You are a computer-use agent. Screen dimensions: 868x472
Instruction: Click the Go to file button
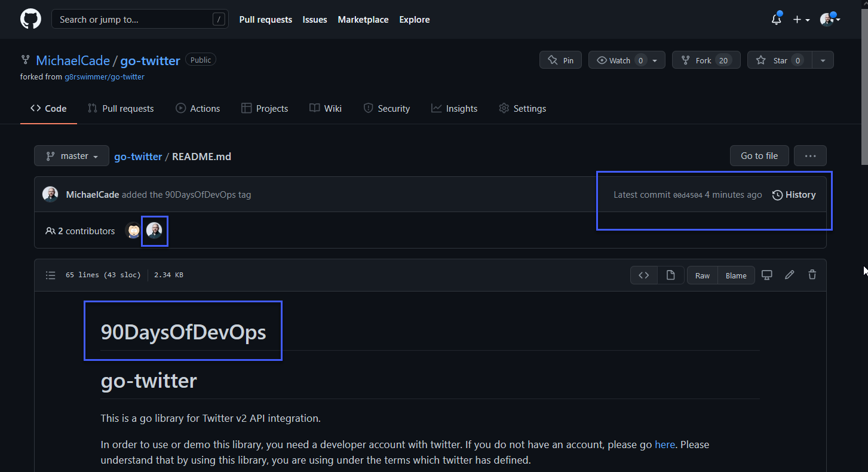(x=759, y=155)
